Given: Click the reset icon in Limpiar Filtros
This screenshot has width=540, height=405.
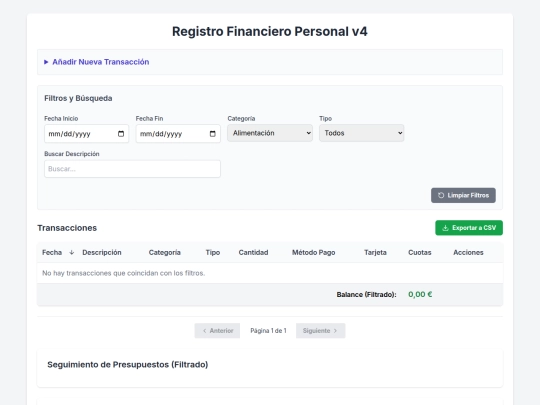Looking at the screenshot, I should [441, 195].
